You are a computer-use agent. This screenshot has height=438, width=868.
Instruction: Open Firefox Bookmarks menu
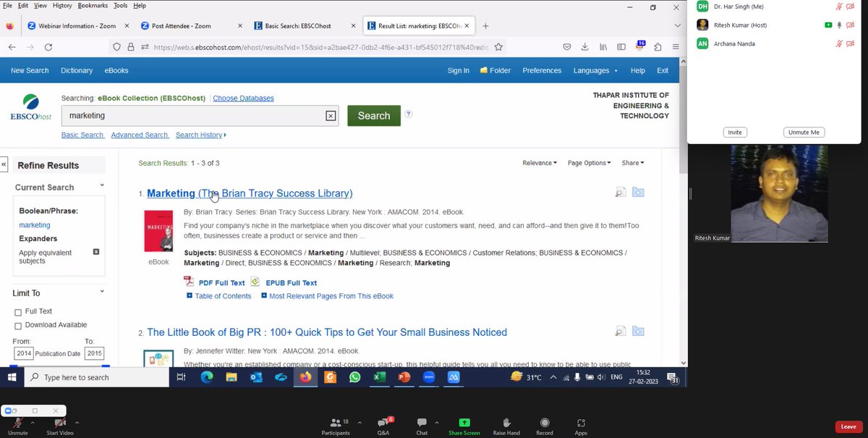pos(93,5)
